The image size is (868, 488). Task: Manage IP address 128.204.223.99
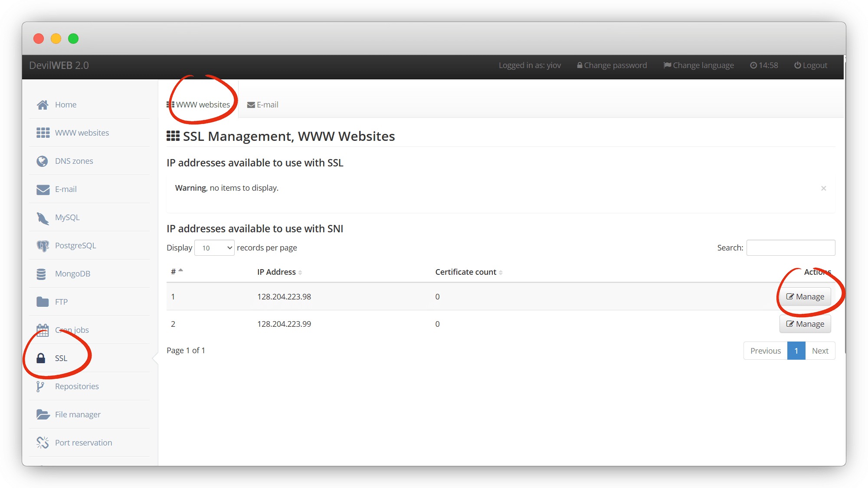(805, 324)
